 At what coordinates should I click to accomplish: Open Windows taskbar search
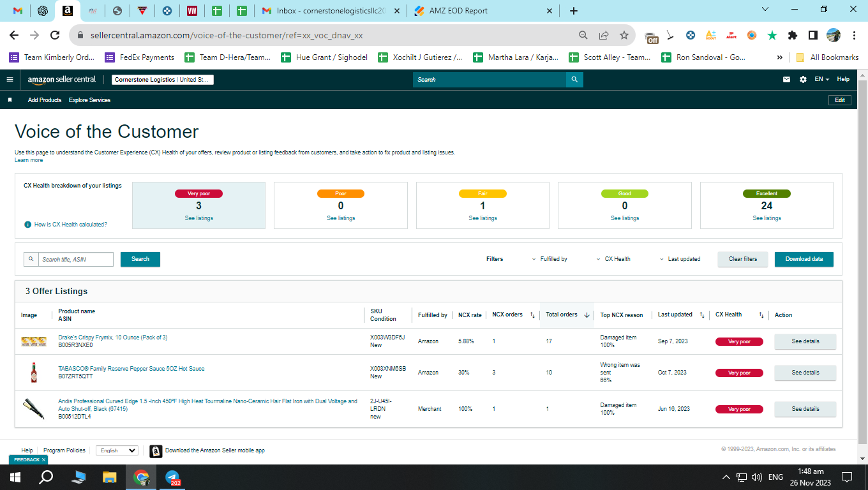[x=46, y=477]
